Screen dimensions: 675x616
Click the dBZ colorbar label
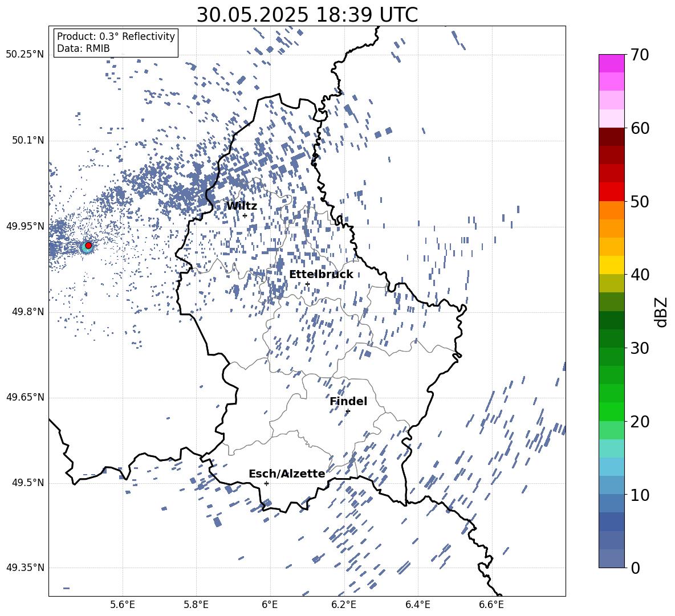tap(662, 312)
